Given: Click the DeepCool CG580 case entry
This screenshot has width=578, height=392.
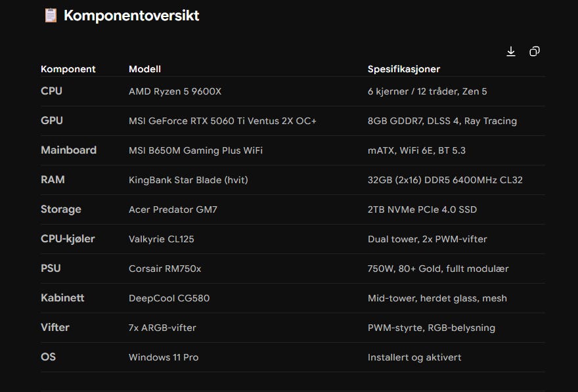Looking at the screenshot, I should click(169, 298).
